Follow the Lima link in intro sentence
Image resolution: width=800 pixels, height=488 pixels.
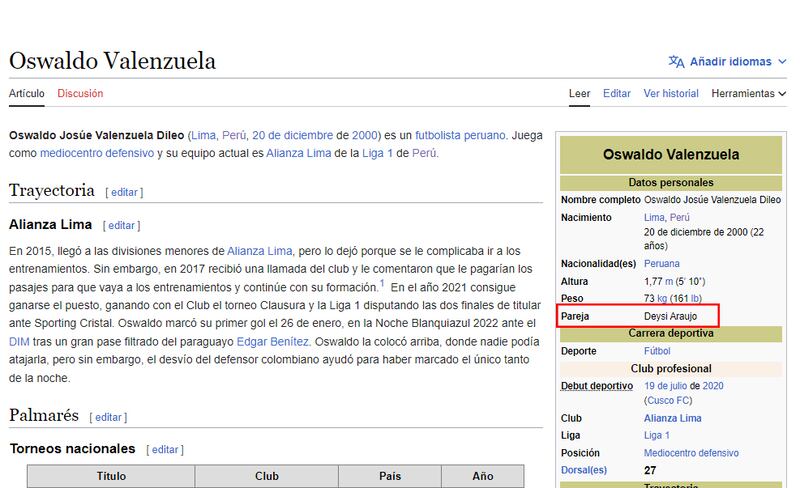click(x=204, y=135)
